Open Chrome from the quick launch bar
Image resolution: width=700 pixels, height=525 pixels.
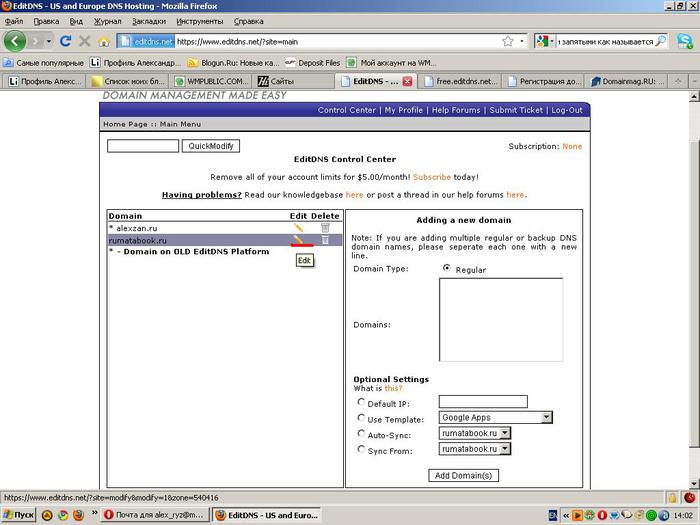point(62,515)
